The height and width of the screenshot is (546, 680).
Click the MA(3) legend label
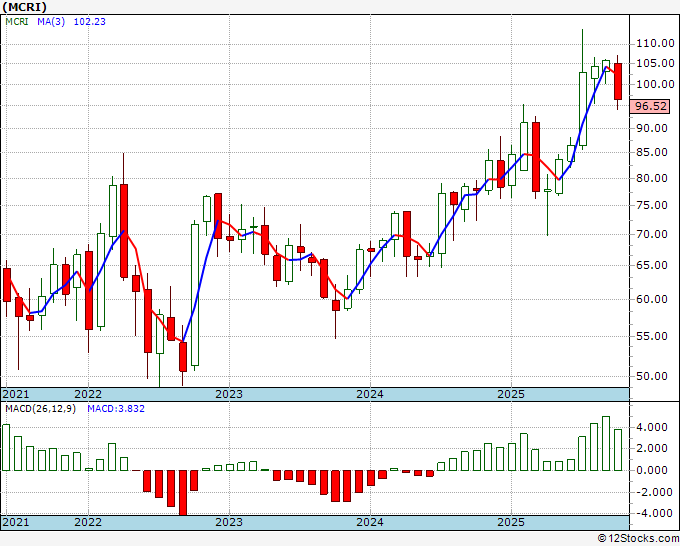tap(51, 22)
